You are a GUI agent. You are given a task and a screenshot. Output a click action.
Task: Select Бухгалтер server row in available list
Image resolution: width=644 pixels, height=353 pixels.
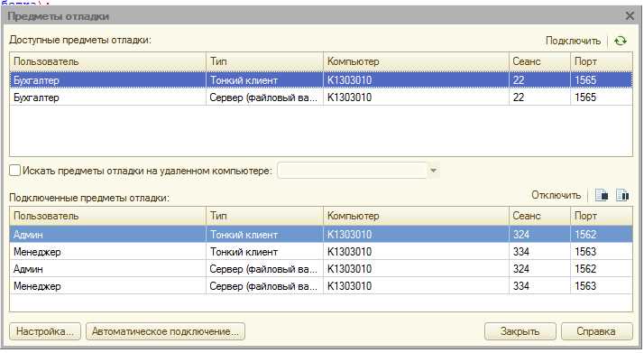pos(321,98)
